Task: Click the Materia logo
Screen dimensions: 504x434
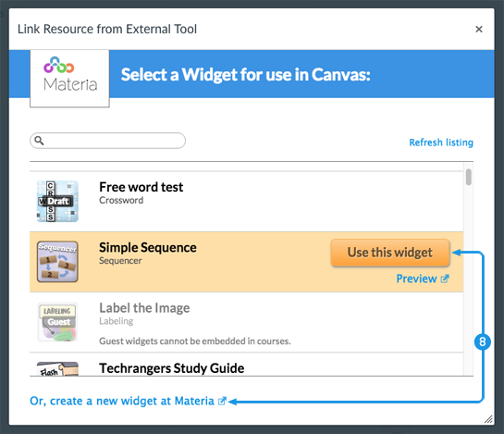Action: point(69,74)
